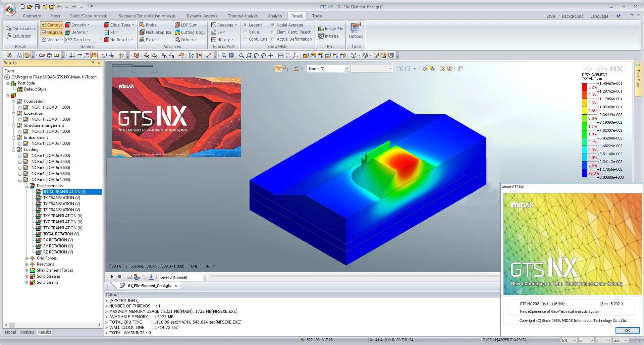Open the Language menu at top right

tap(599, 16)
